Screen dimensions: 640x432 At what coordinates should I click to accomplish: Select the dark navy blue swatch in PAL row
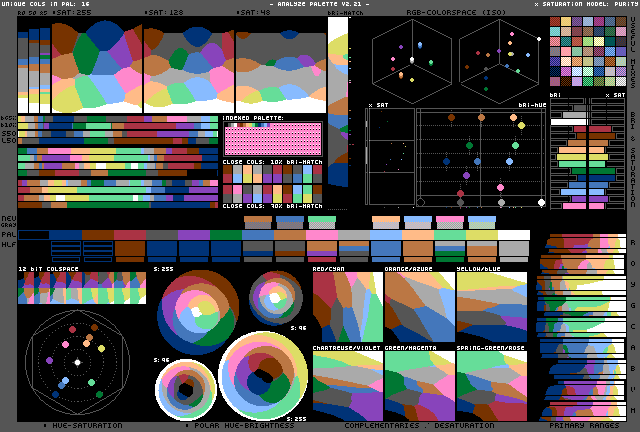[66, 235]
